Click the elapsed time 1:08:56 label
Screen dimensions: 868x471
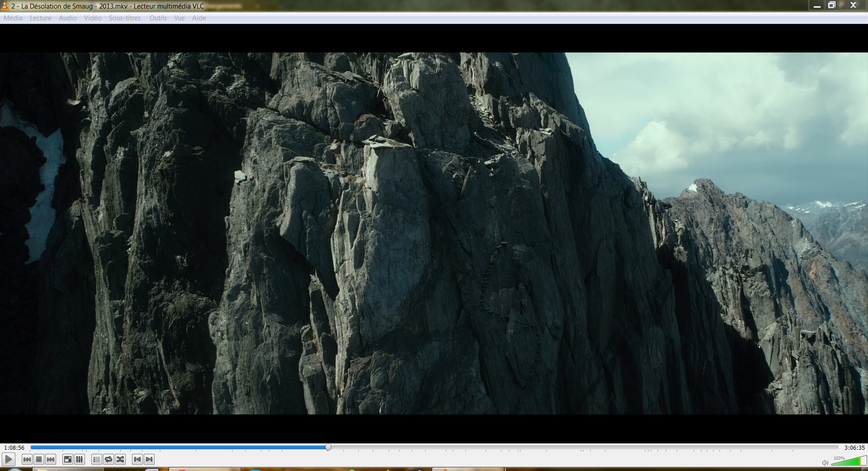pyautogui.click(x=14, y=447)
